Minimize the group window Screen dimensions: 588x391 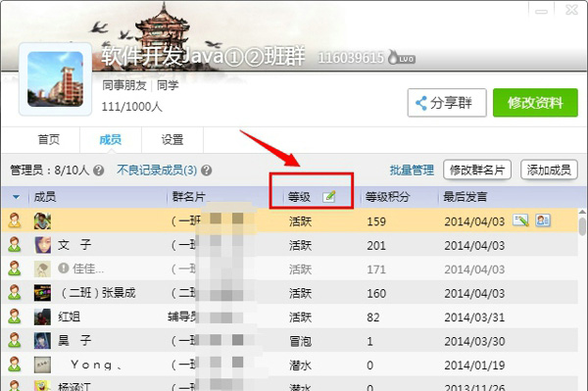pos(541,11)
